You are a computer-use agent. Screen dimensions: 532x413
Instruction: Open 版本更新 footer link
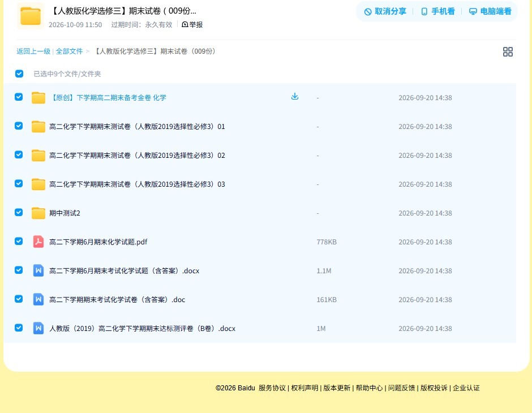tap(337, 388)
